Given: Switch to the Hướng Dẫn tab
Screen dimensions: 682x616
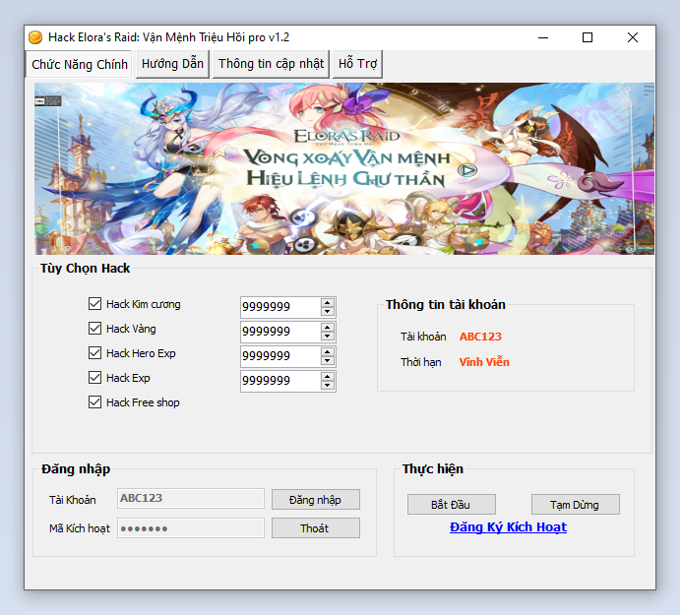Looking at the screenshot, I should (x=172, y=64).
